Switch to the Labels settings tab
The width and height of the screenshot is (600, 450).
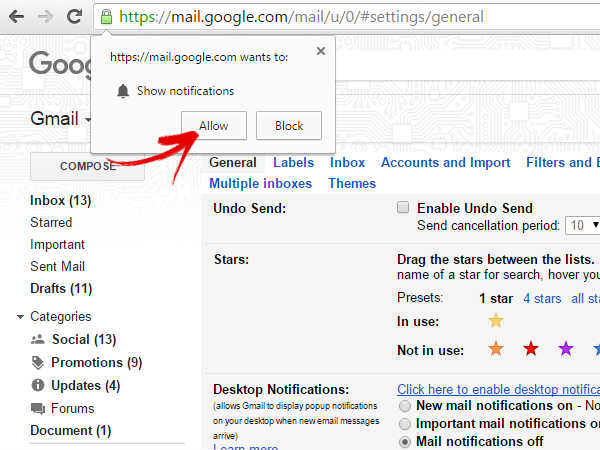[x=293, y=162]
